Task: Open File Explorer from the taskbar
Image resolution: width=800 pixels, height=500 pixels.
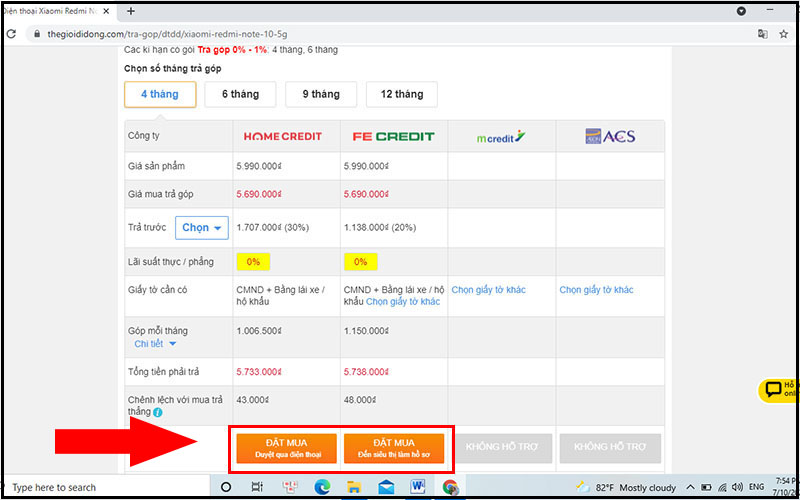Action: pyautogui.click(x=354, y=487)
